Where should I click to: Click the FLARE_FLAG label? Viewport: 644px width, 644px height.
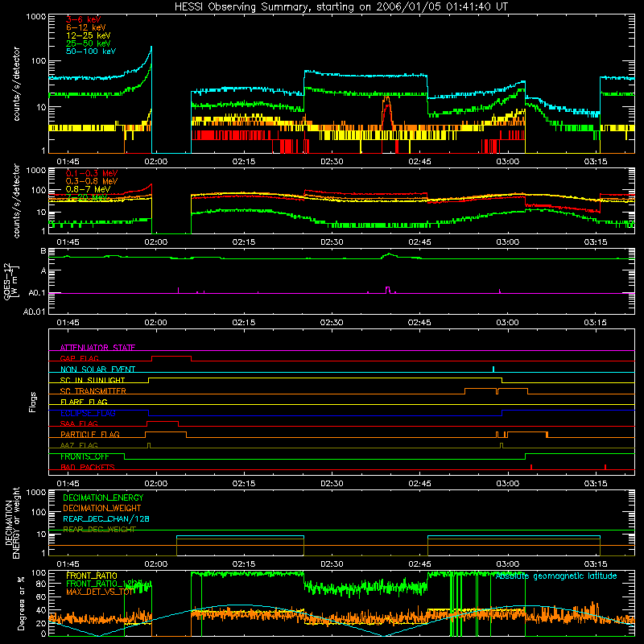click(x=84, y=402)
